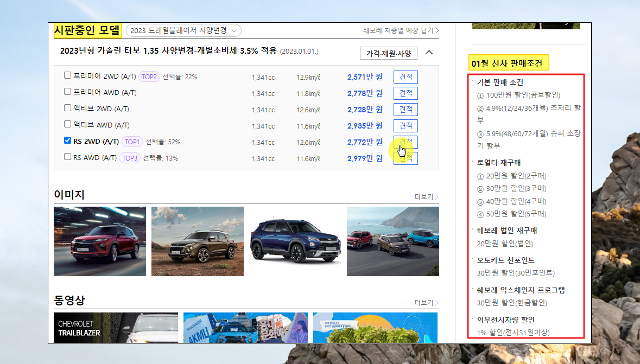Click 쉐보레 법인 재구매 title
This screenshot has width=640, height=364.
pos(507,231)
